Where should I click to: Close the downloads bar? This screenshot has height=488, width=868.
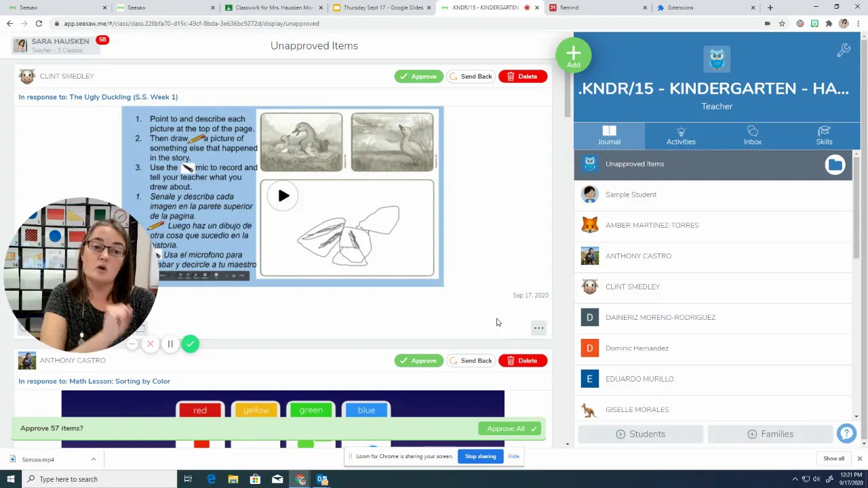[859, 459]
